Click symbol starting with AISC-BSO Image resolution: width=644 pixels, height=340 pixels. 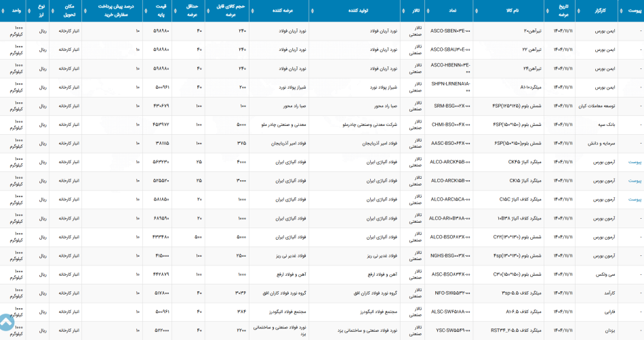[x=451, y=274]
